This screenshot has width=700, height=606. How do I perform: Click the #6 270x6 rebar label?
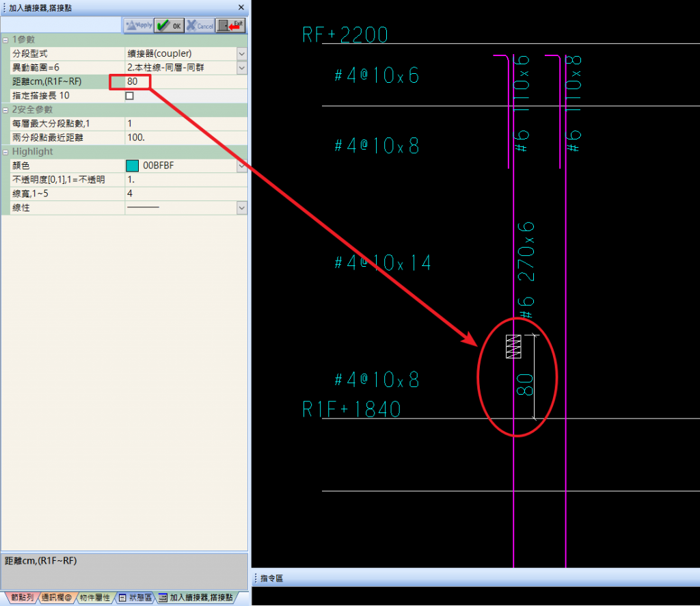(x=526, y=270)
